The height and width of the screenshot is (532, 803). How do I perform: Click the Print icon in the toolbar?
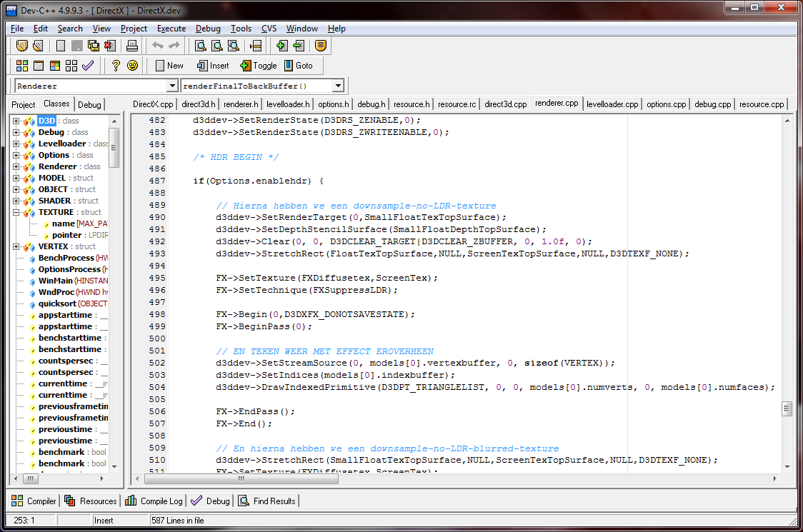point(131,45)
